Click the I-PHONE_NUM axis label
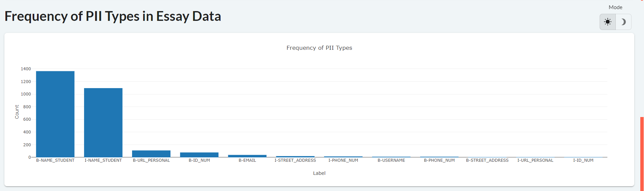 pos(343,160)
